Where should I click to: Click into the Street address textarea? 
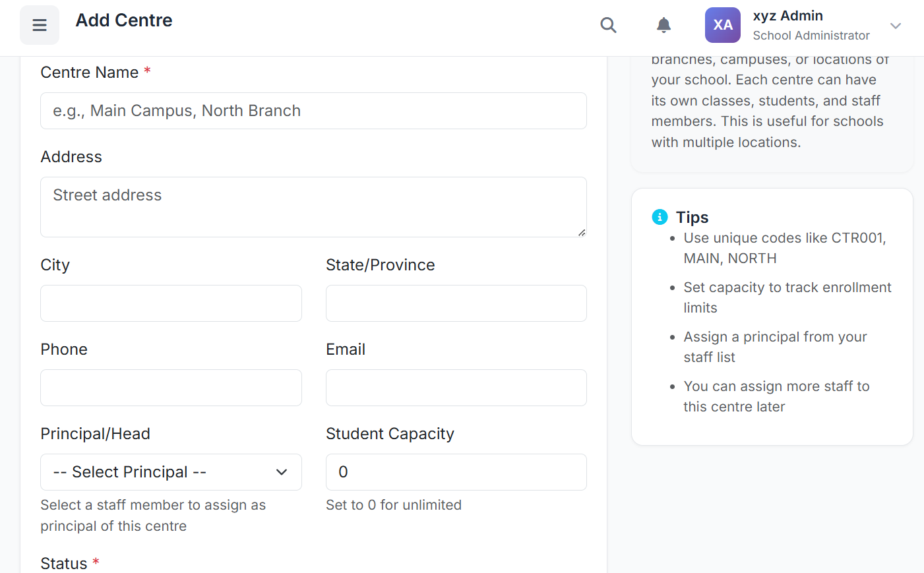(x=313, y=206)
